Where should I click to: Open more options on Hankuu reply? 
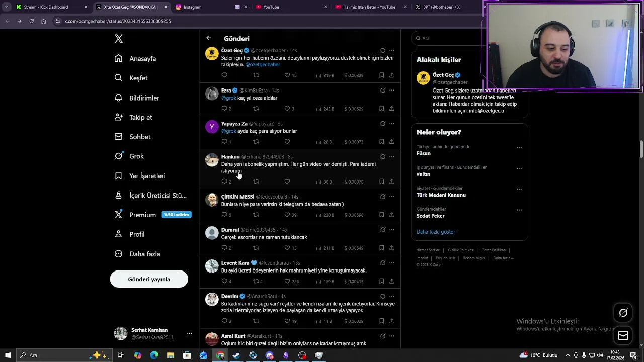[392, 157]
